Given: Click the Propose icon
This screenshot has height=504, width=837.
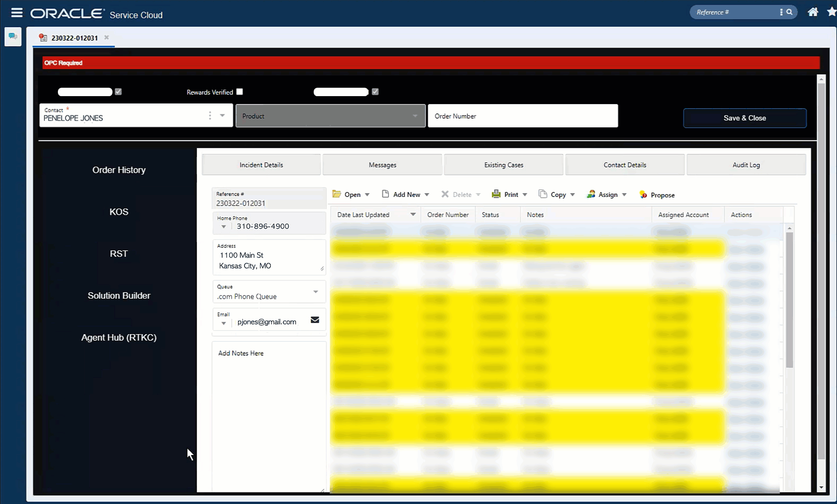Looking at the screenshot, I should pyautogui.click(x=643, y=195).
